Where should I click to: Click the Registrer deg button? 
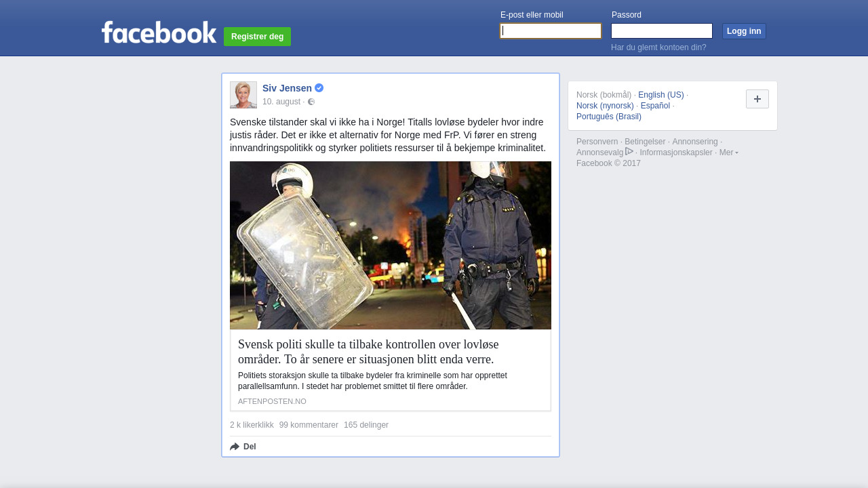(x=258, y=37)
